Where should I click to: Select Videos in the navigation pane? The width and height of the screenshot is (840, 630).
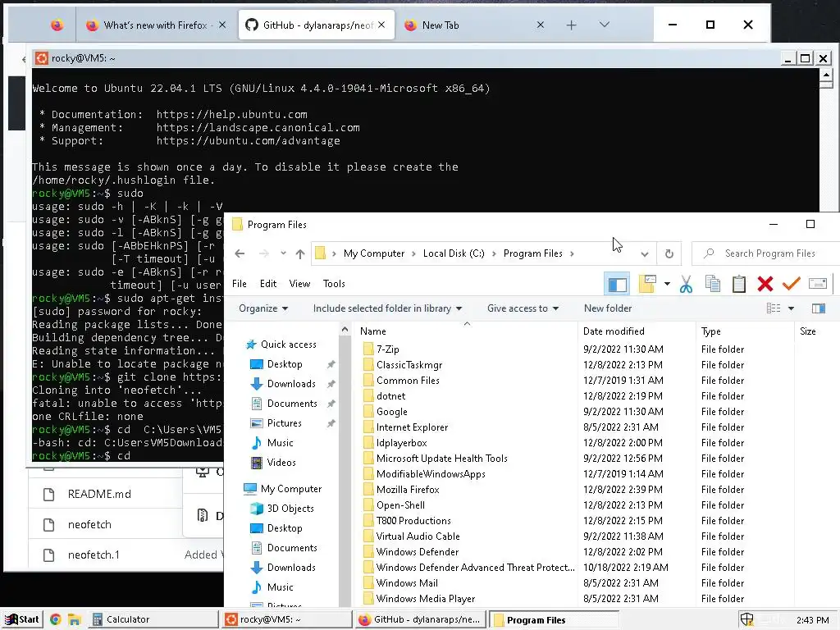tap(281, 463)
